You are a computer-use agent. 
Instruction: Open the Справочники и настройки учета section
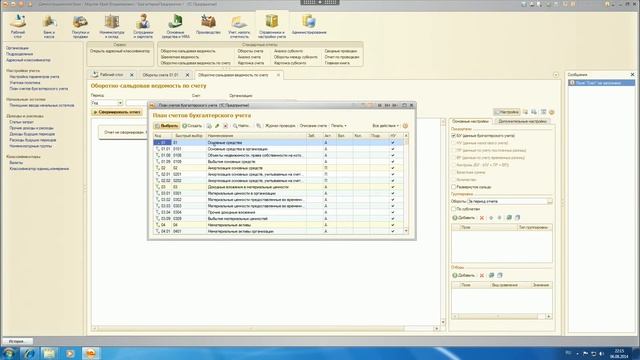[x=272, y=25]
